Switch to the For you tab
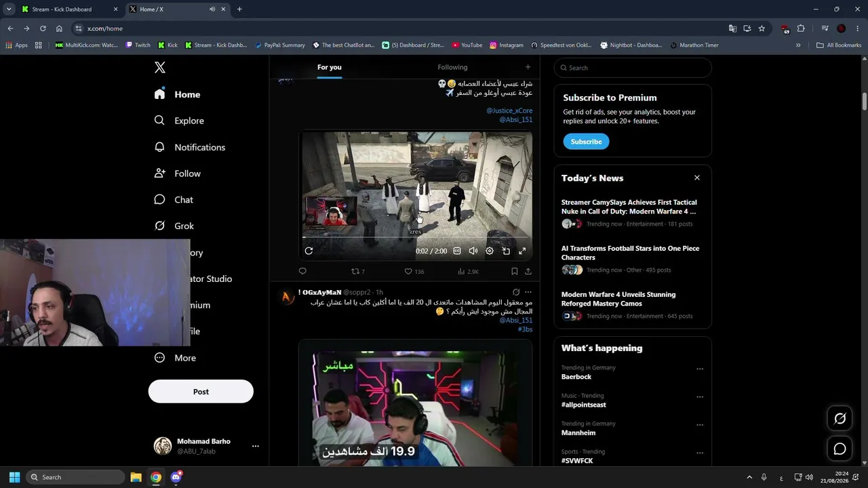Viewport: 868px width, 488px height. (330, 67)
